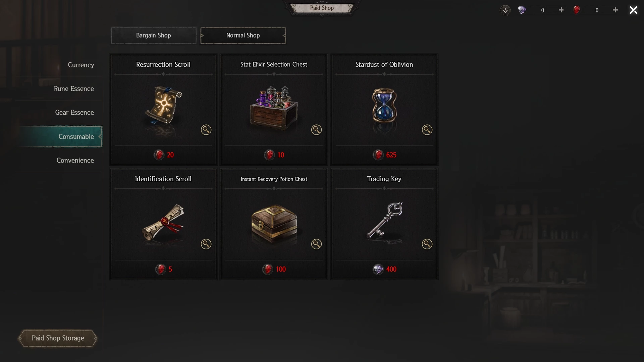Switch to the Bargain Shop tab
644x362 pixels.
tap(154, 36)
